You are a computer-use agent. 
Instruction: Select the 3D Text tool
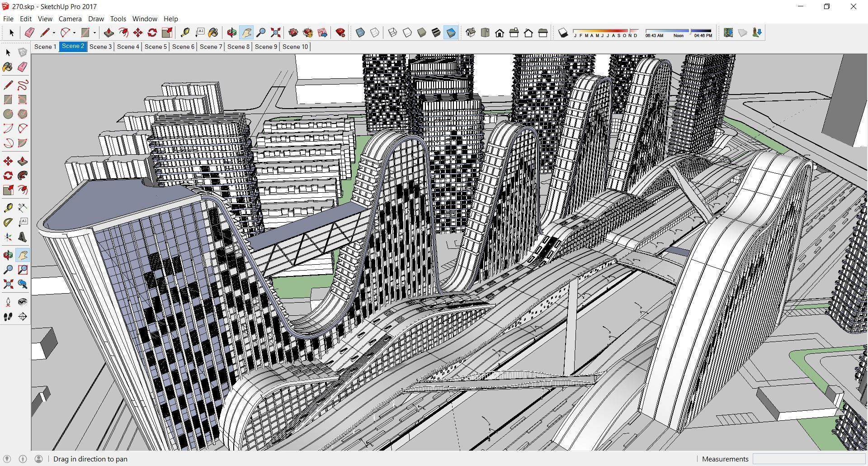23,237
